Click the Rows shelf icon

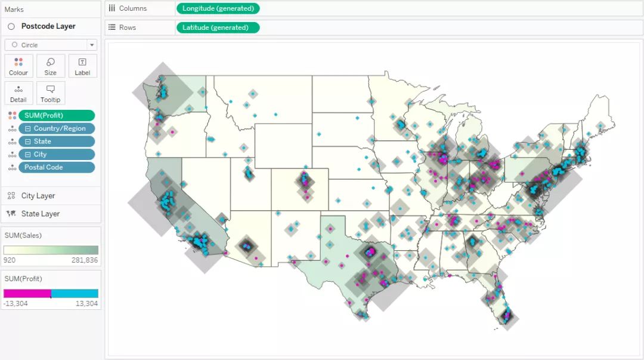(x=112, y=27)
